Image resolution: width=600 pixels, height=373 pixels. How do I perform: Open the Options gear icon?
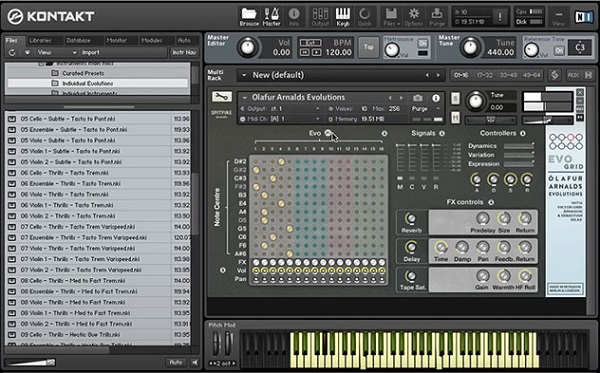[414, 17]
